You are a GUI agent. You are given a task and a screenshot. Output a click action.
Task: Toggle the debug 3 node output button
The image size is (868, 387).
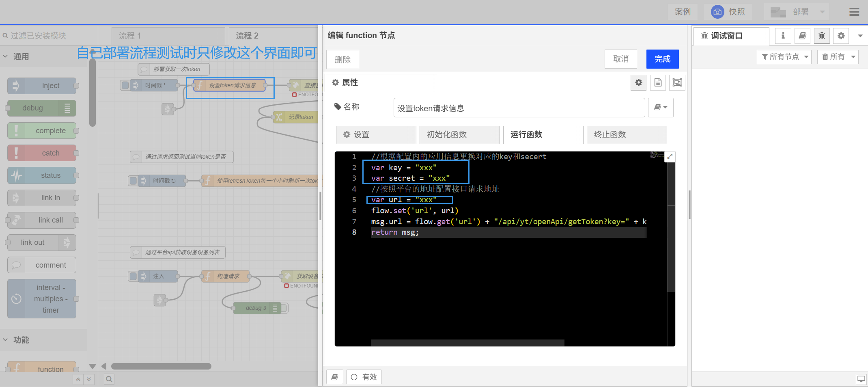tap(284, 308)
